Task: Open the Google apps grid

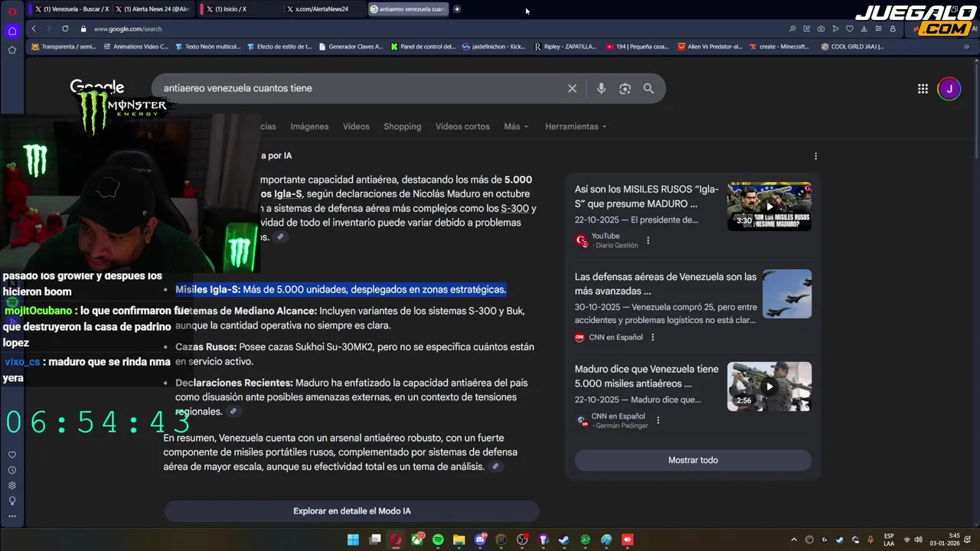Action: click(923, 89)
